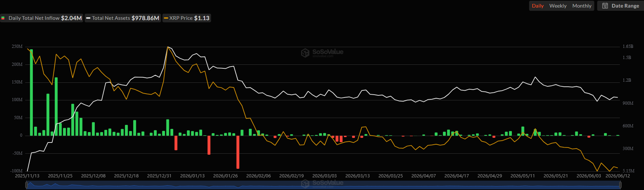
Task: Click the 600M right axis label
Action: click(x=628, y=126)
